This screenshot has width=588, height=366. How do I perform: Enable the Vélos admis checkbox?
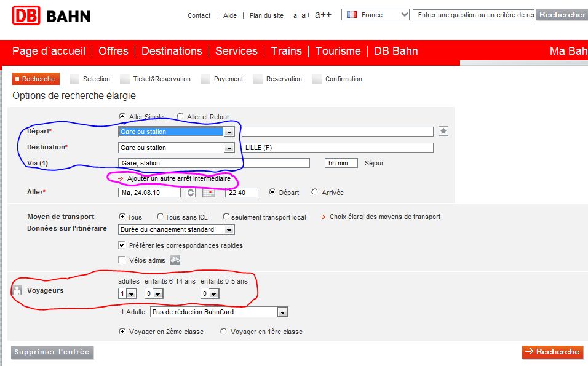tap(122, 260)
